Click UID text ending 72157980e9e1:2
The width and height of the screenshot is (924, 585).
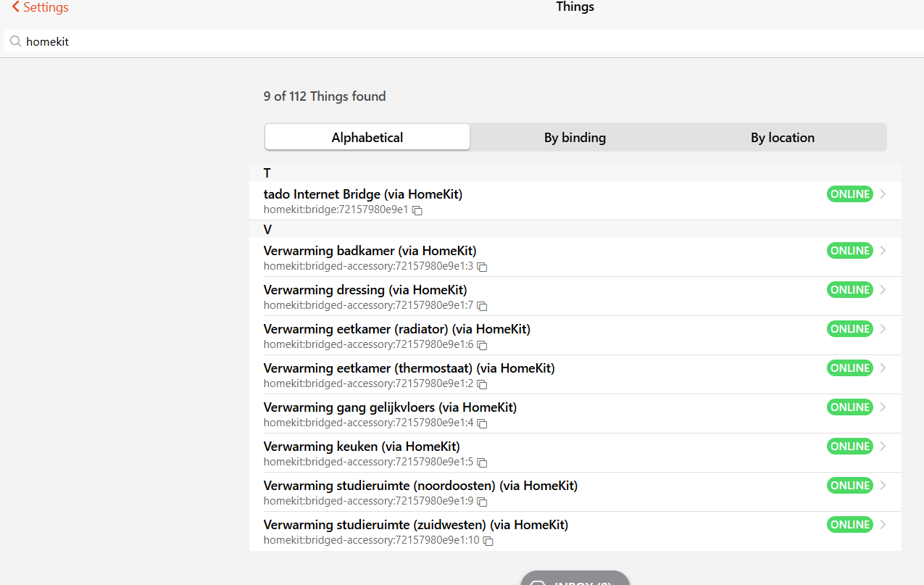click(368, 383)
